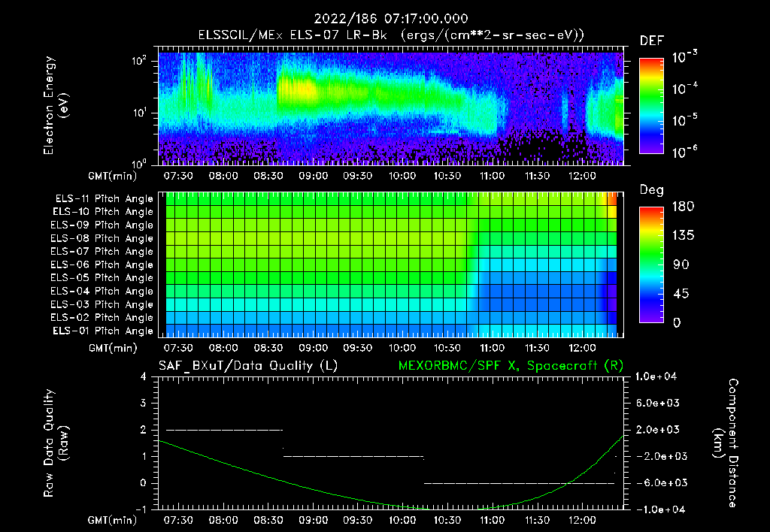Viewport: 770px width, 532px height.
Task: Click the '4' tick on the Raw Data Quality axis
Action: [x=144, y=376]
